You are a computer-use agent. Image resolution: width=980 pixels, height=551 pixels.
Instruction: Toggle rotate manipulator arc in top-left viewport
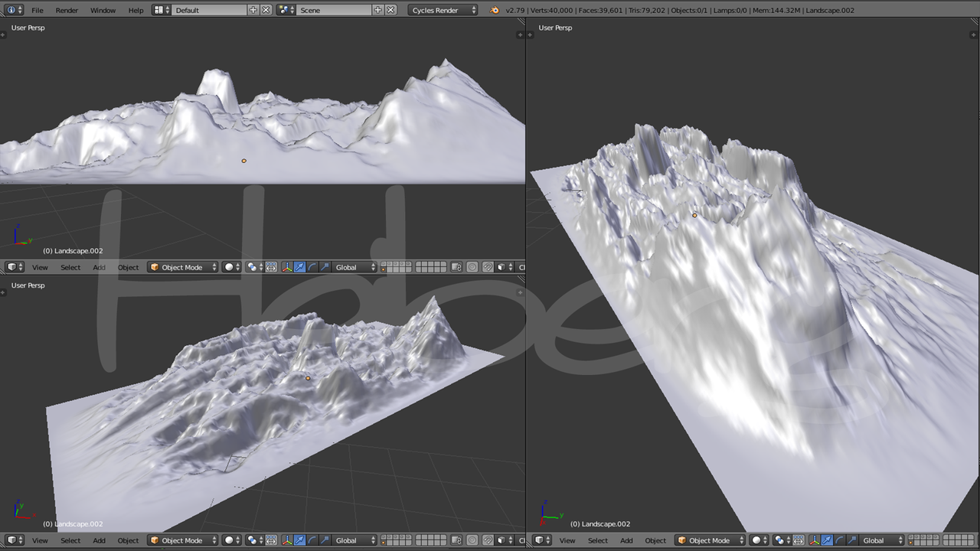pos(312,267)
